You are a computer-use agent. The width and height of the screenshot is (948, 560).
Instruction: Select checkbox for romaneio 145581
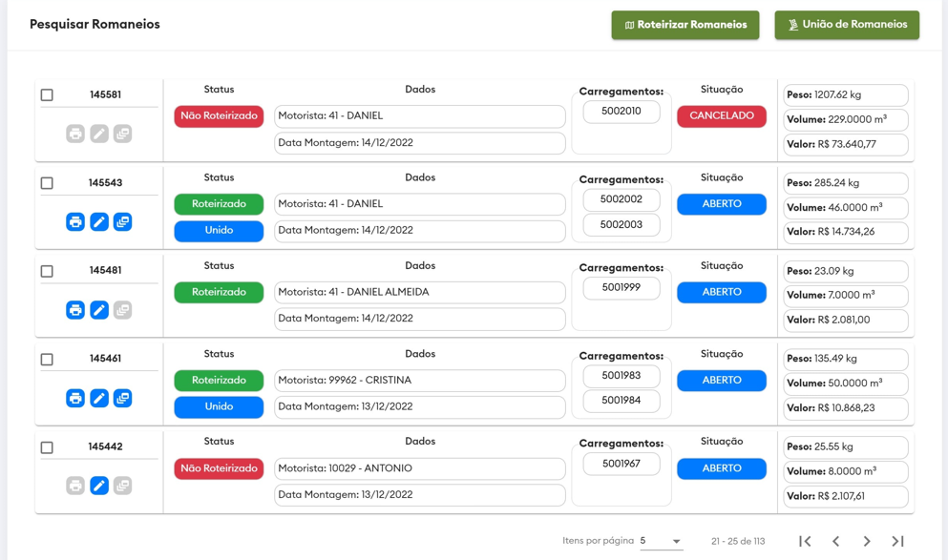click(47, 95)
